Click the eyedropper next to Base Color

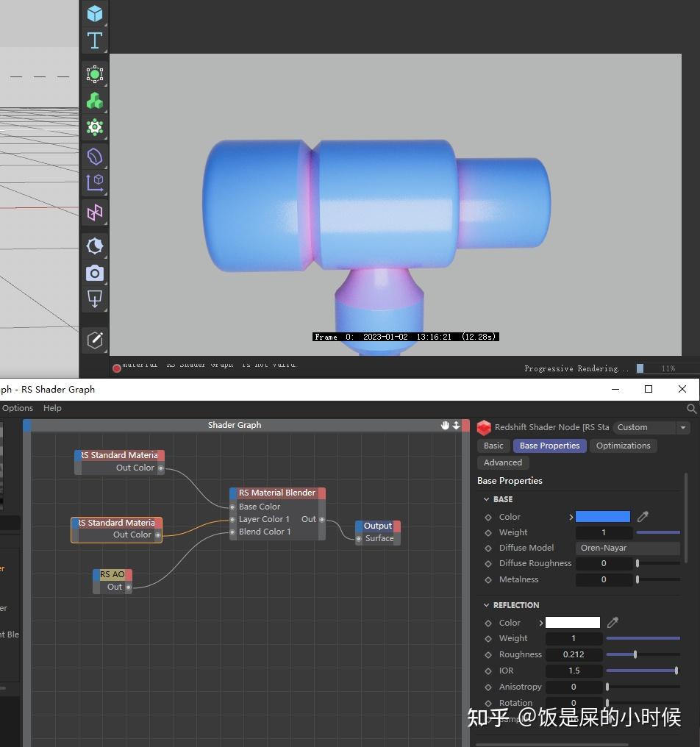coord(643,517)
